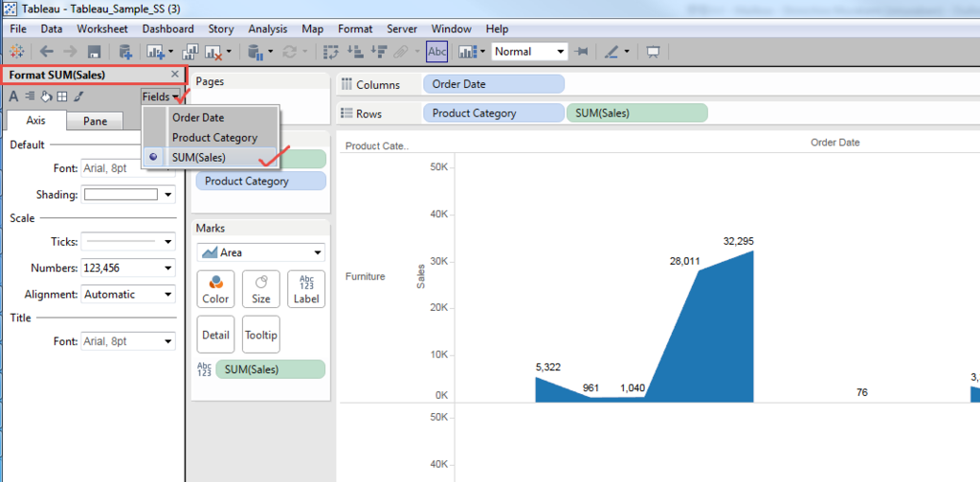
Task: Open the Worksheet menu
Action: [102, 29]
